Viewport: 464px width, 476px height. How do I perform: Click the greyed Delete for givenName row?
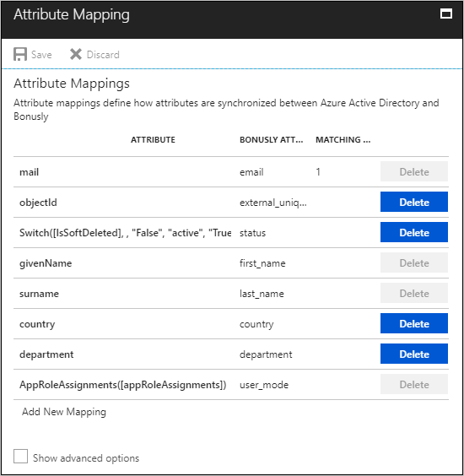pos(414,262)
